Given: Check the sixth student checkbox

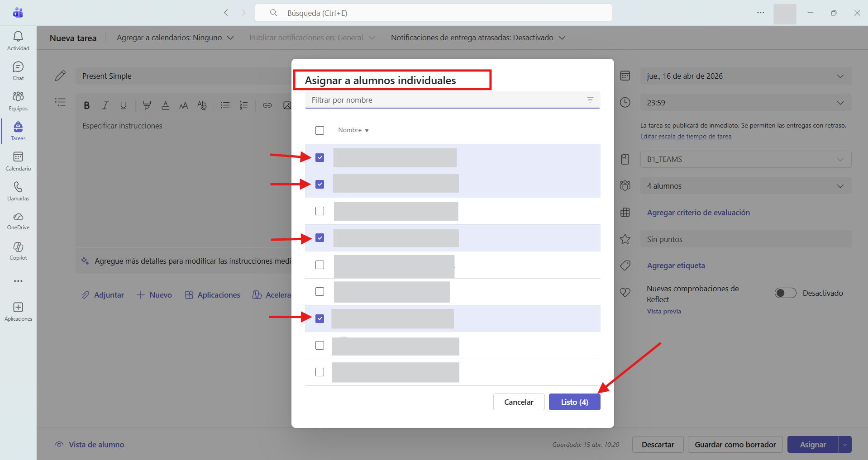Looking at the screenshot, I should [320, 292].
